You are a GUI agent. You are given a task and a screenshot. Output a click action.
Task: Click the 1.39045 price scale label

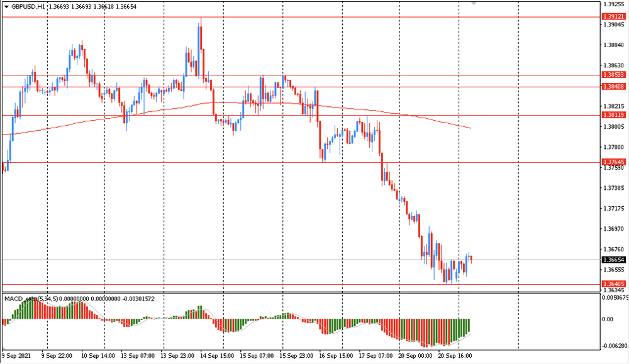(614, 25)
